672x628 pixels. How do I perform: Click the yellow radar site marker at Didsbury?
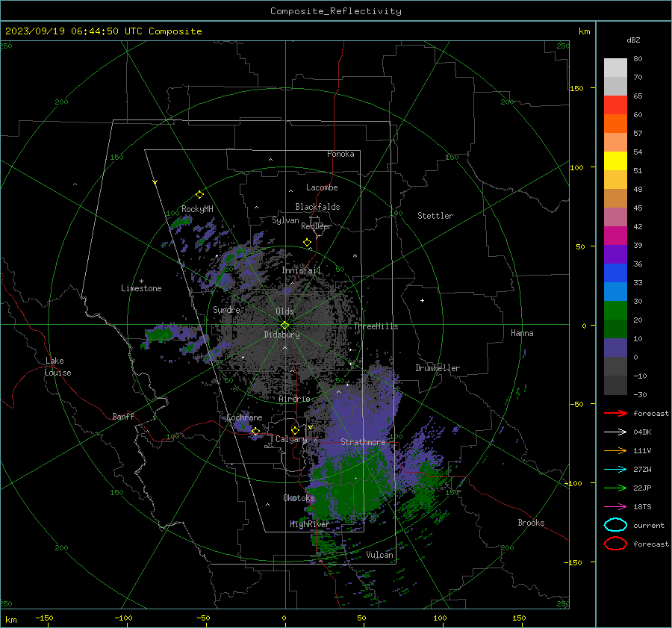[x=284, y=326]
